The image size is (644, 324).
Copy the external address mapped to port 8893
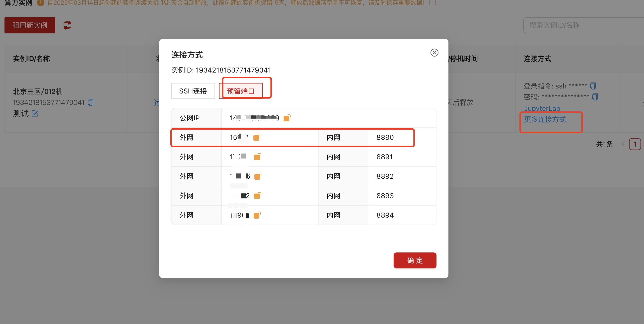tap(257, 196)
